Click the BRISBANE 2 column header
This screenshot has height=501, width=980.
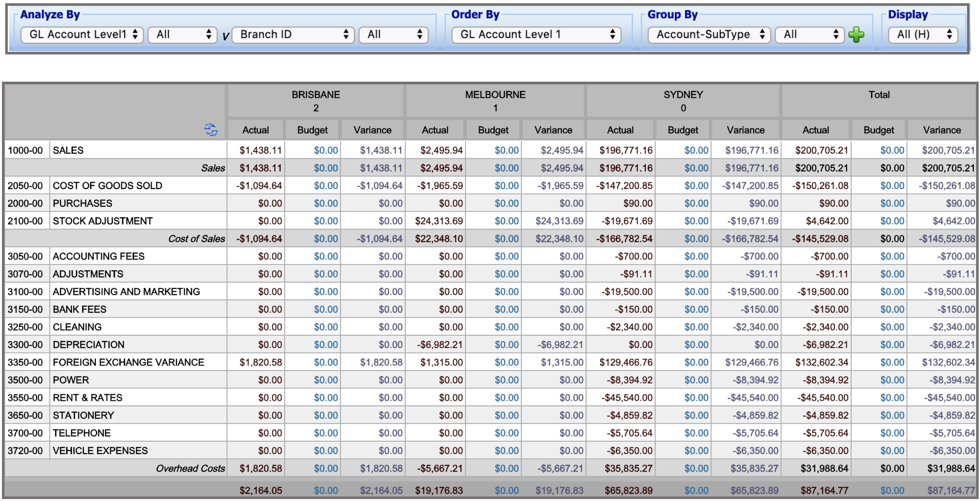point(316,101)
